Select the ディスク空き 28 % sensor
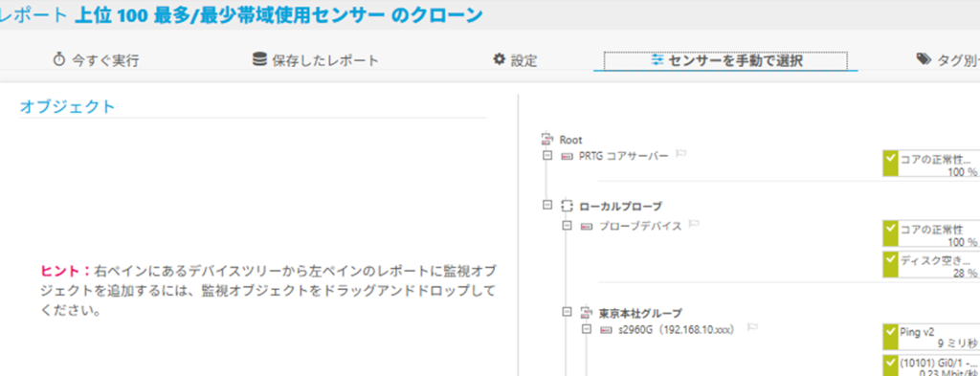 pos(931,265)
